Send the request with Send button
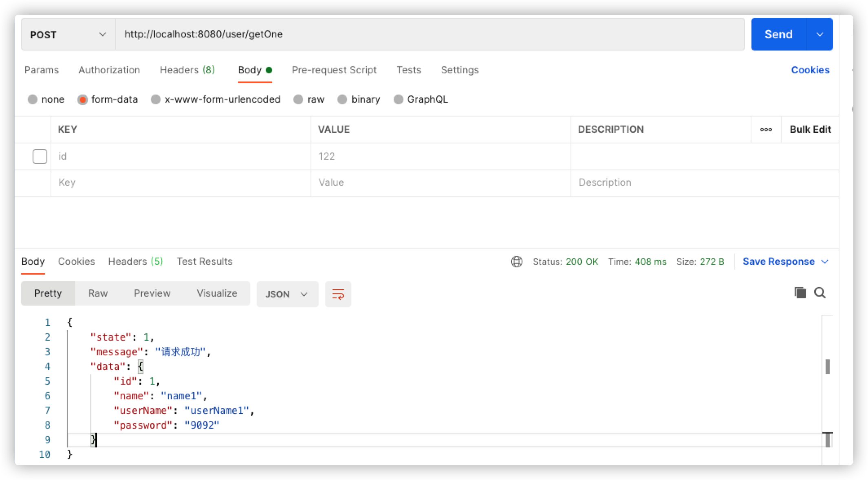The height and width of the screenshot is (480, 868). pyautogui.click(x=778, y=34)
